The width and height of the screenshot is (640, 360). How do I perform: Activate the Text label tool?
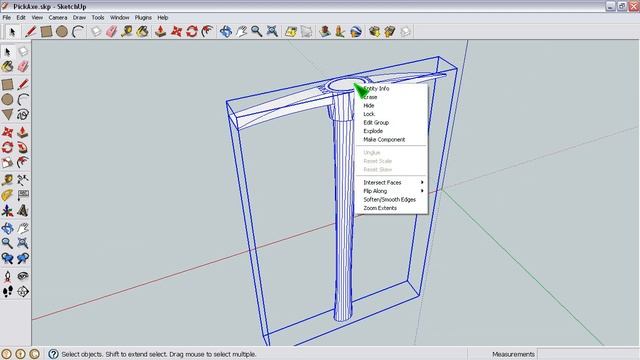point(23,195)
